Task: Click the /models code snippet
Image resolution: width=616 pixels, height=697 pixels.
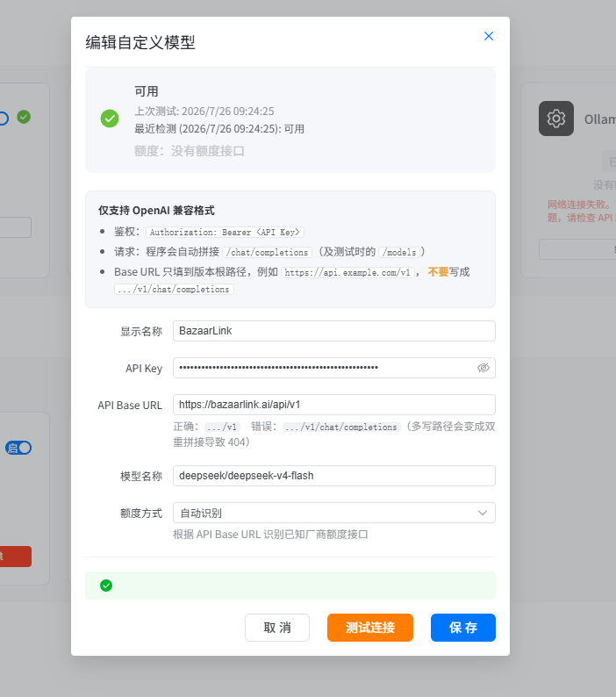Action: [399, 252]
